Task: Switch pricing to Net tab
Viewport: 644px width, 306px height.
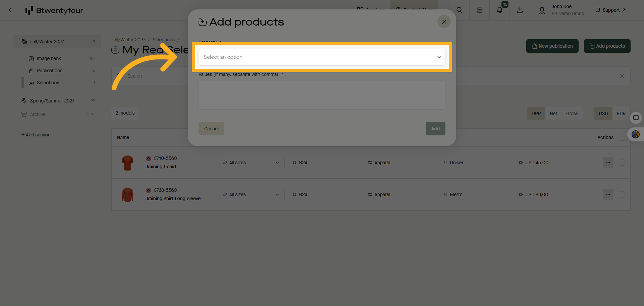Action: [553, 114]
